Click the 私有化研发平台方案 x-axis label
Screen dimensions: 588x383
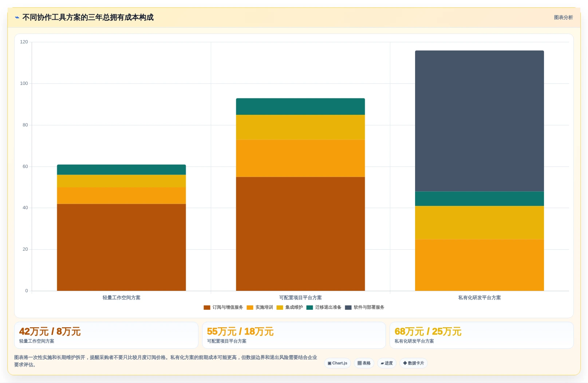(480, 298)
